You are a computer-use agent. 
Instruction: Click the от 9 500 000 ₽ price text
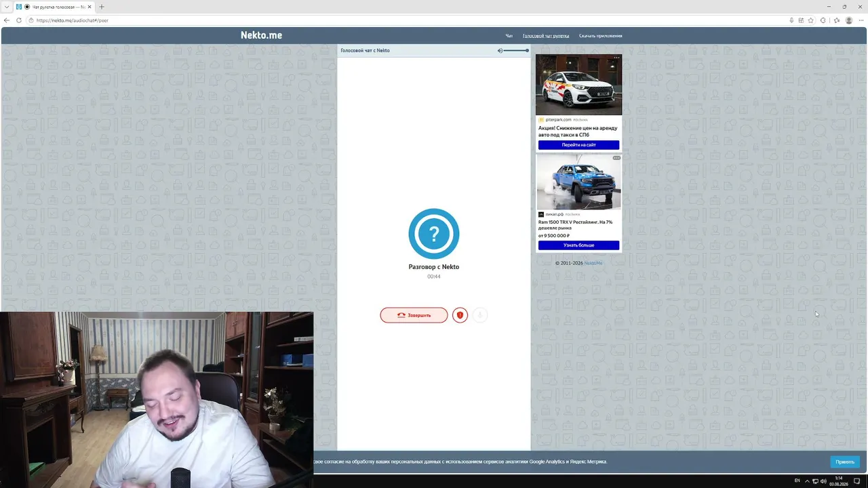(x=553, y=235)
